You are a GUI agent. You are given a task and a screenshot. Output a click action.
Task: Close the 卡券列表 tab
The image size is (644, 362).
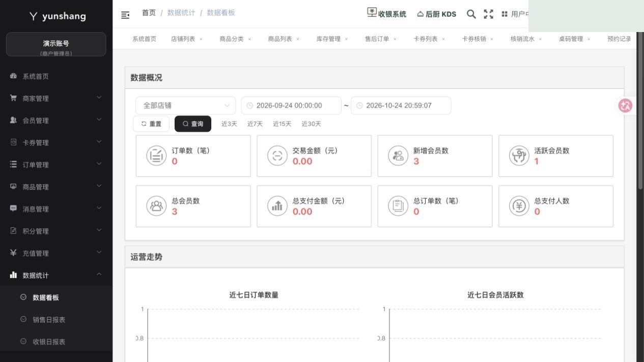click(443, 39)
